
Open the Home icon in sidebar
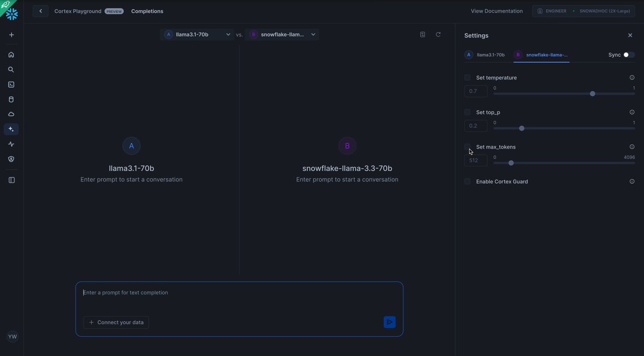pyautogui.click(x=11, y=55)
